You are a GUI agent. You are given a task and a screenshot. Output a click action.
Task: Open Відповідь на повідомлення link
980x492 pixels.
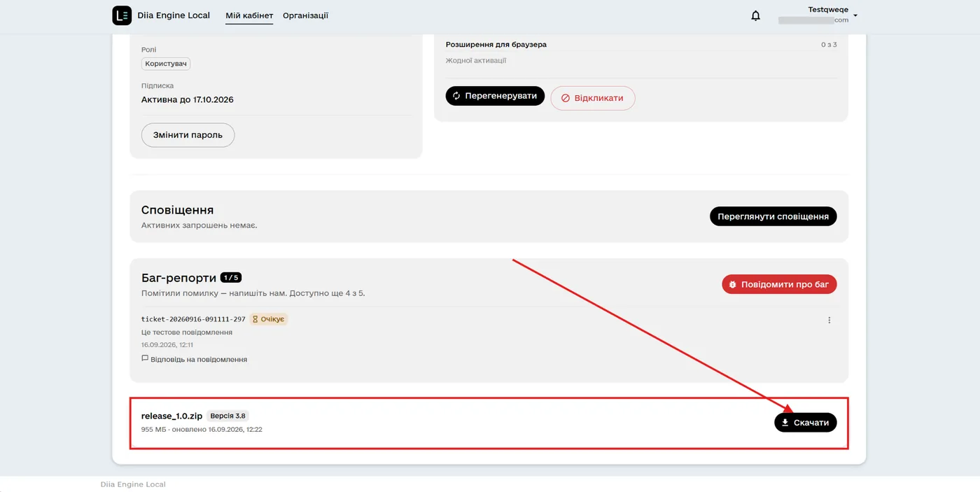pyautogui.click(x=194, y=360)
